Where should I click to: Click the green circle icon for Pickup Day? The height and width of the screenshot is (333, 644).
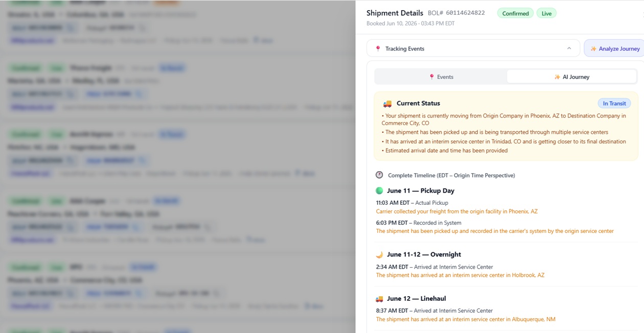pos(379,191)
